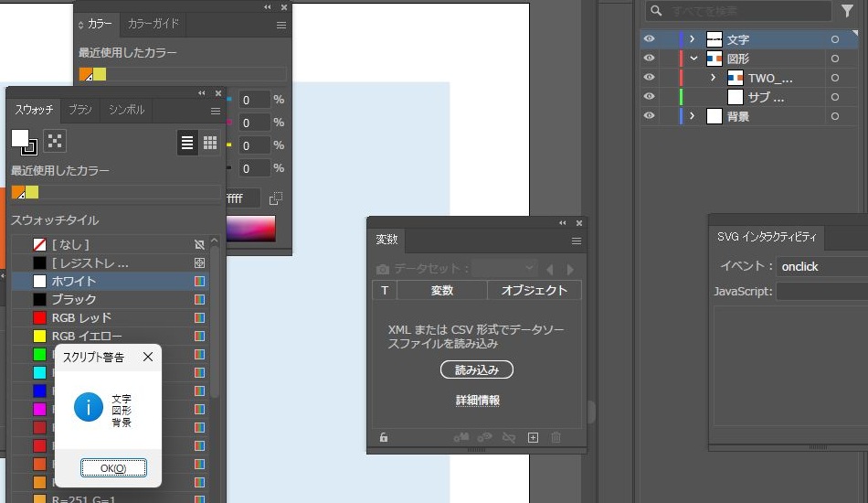
Task: Click the scroll-up arrow in the swatch list
Action: (x=215, y=241)
